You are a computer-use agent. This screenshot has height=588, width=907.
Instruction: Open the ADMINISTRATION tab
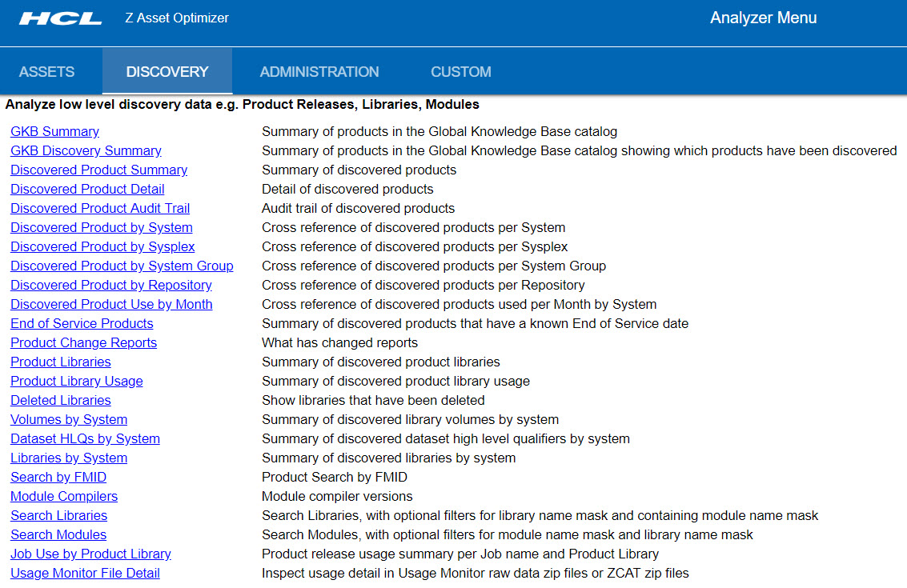[319, 71]
